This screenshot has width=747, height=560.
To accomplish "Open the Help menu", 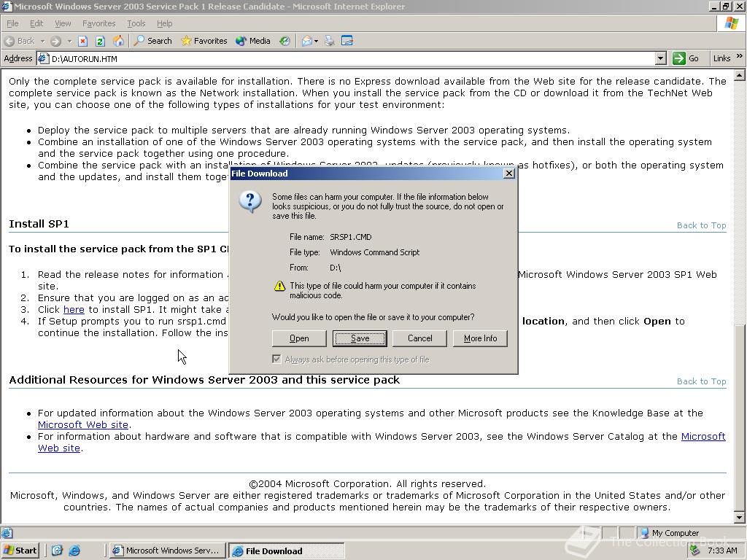I will (x=164, y=23).
